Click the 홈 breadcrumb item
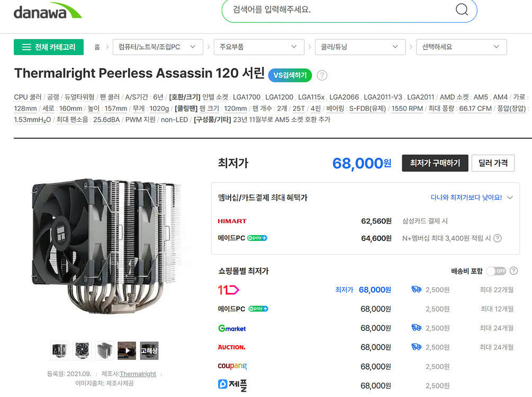This screenshot has height=397, width=532. pyautogui.click(x=97, y=47)
